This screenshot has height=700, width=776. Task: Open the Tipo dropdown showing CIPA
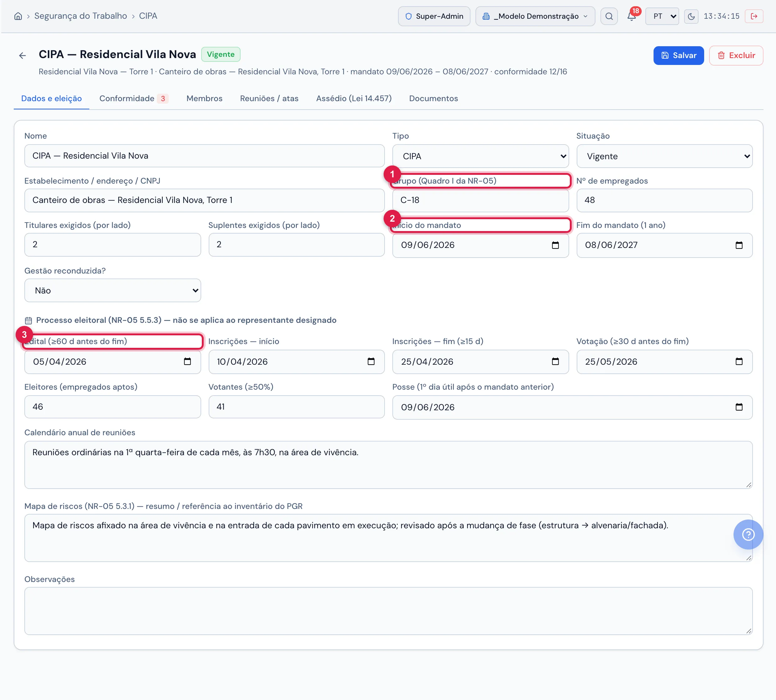tap(480, 156)
